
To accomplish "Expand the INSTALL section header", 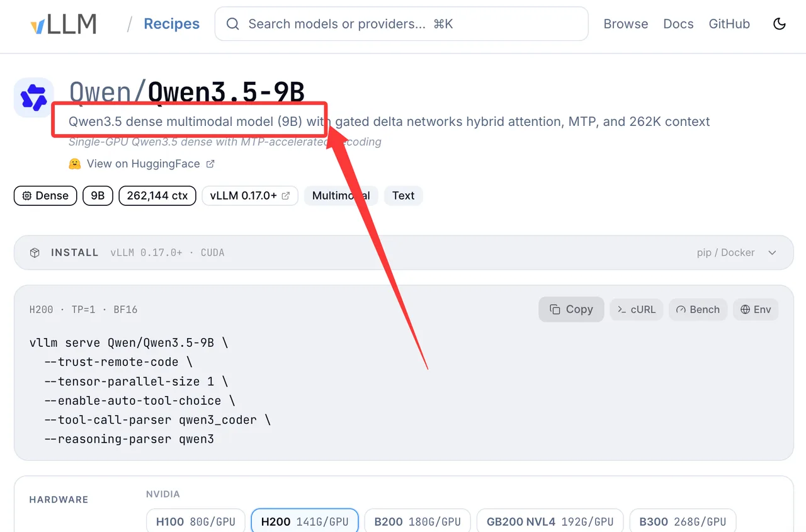I will tap(404, 252).
